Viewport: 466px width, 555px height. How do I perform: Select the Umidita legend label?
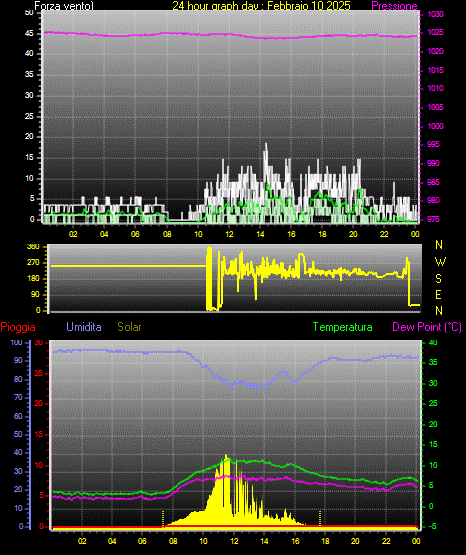[x=84, y=327]
